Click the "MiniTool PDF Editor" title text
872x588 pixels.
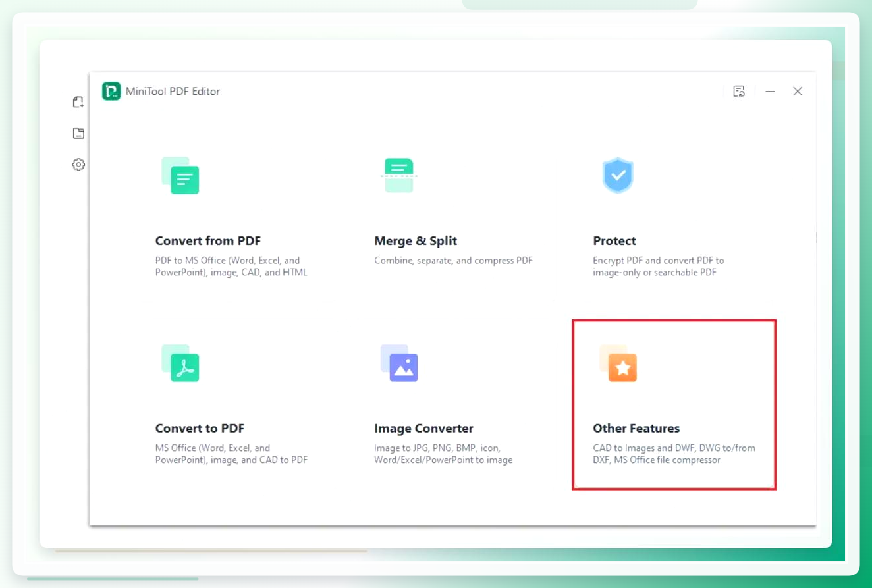(173, 92)
